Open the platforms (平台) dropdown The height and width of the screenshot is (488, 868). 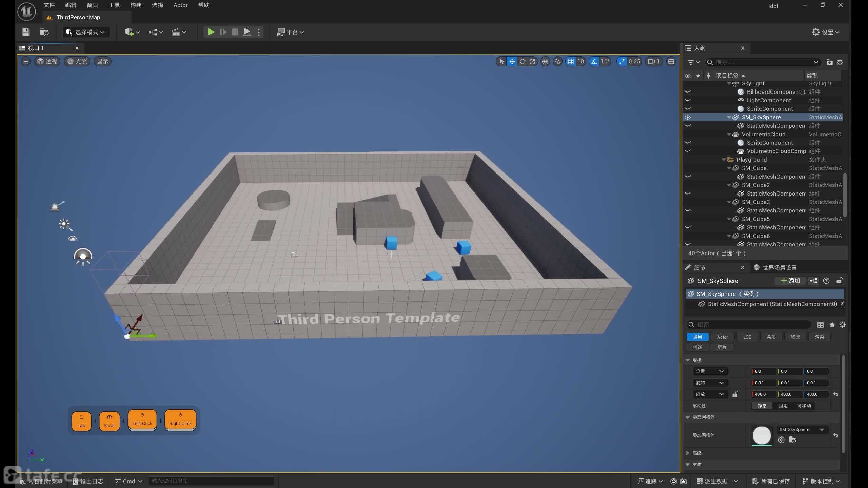pyautogui.click(x=290, y=32)
